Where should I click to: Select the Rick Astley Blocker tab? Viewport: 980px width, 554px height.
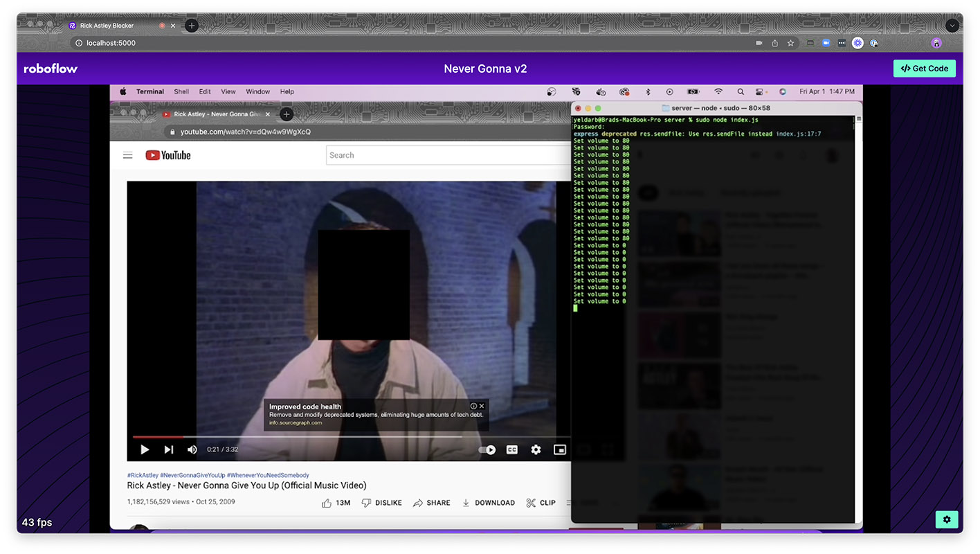(111, 26)
